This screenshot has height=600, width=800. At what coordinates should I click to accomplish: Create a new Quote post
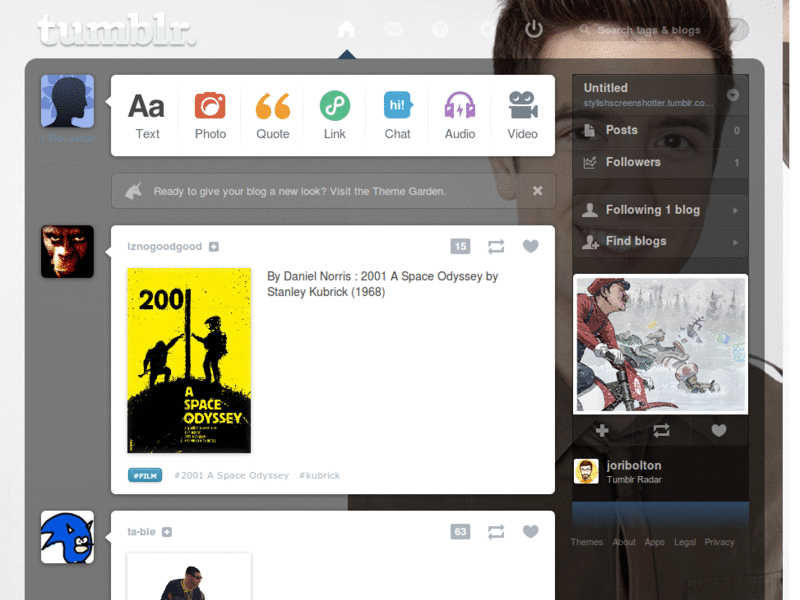[x=272, y=116]
